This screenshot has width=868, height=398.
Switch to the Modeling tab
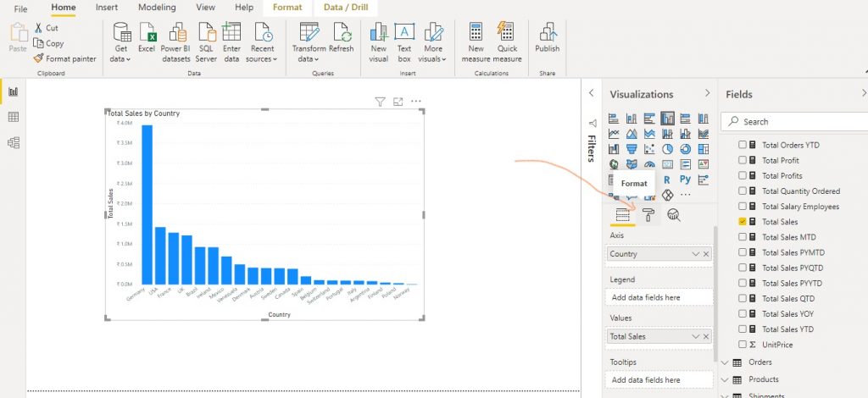(x=157, y=8)
